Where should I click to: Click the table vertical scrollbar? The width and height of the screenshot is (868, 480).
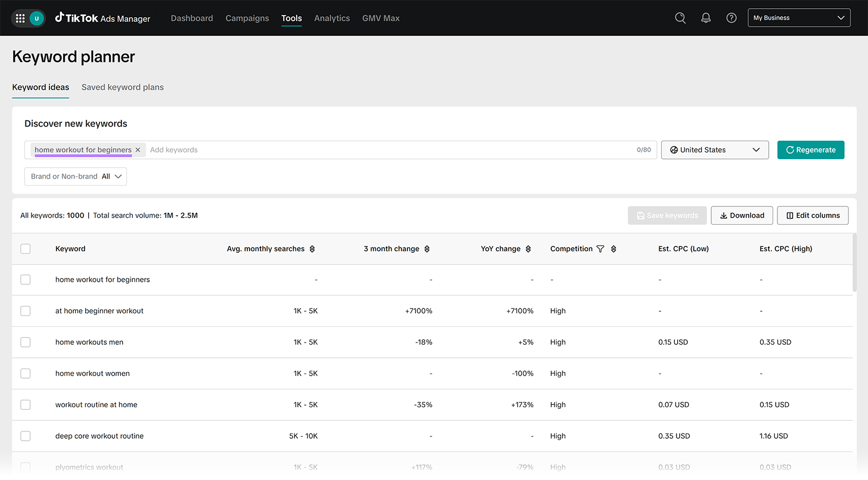[855, 263]
